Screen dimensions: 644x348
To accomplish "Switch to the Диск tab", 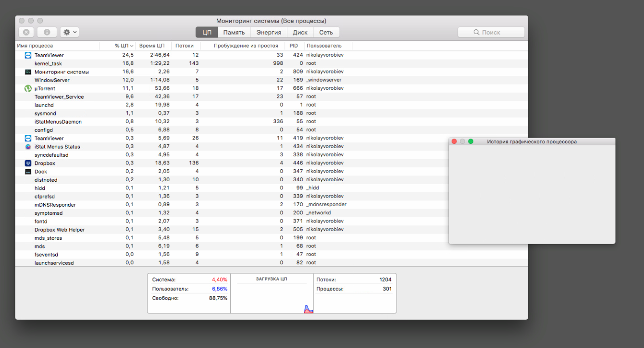I will (x=300, y=32).
